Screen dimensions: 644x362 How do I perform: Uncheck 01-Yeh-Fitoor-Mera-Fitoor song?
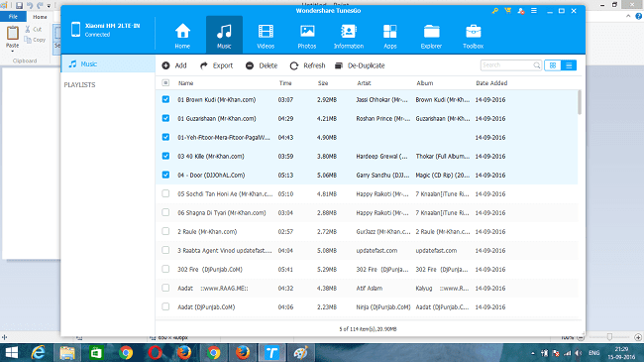(x=165, y=137)
